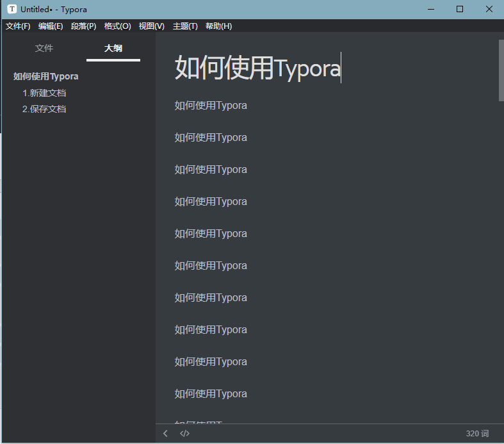Open the 文件(F) menu
504x444 pixels.
[x=18, y=26]
